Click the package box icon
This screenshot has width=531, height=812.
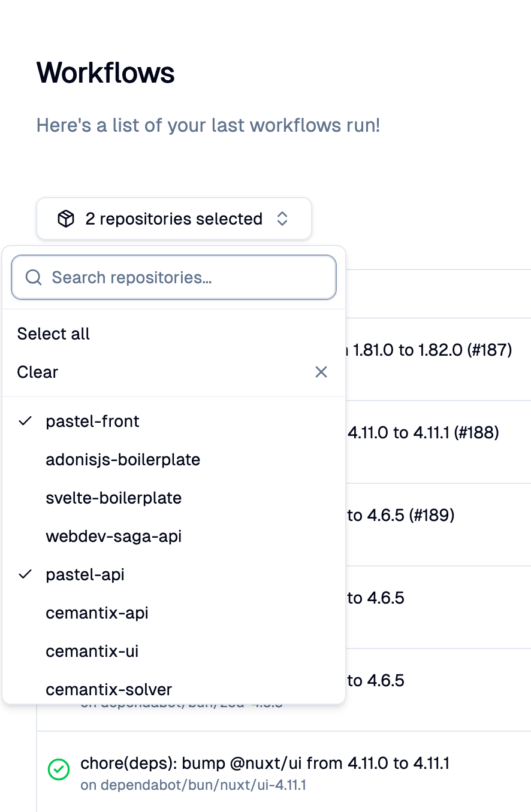point(65,219)
